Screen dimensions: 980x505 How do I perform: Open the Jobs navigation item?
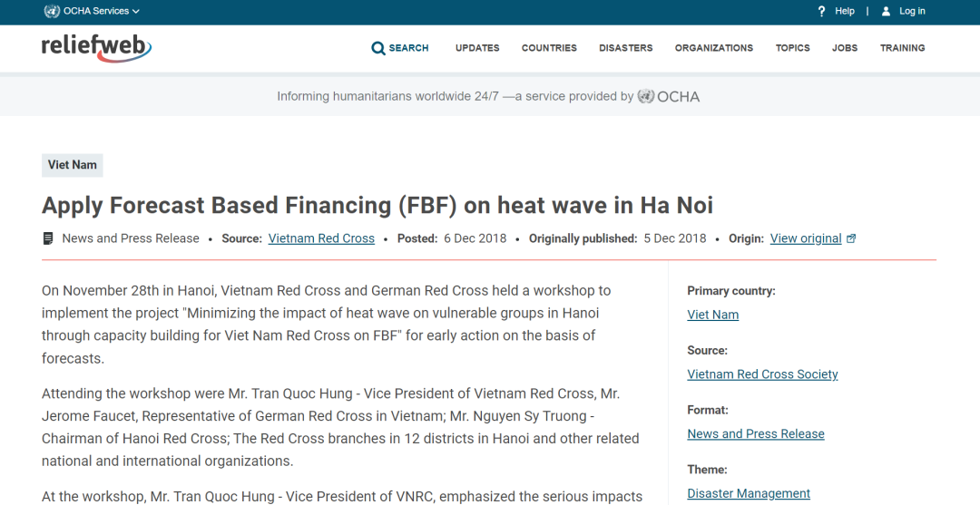click(845, 48)
